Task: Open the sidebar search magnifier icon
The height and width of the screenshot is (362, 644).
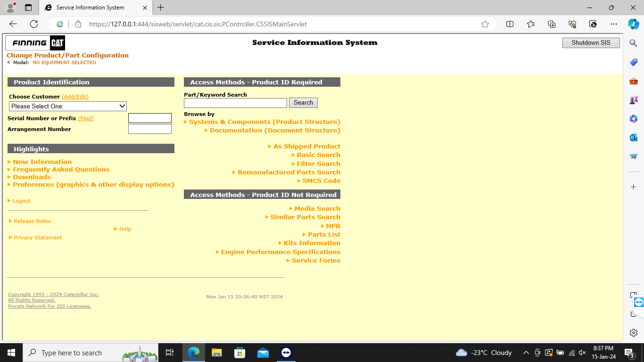Action: coord(634,43)
